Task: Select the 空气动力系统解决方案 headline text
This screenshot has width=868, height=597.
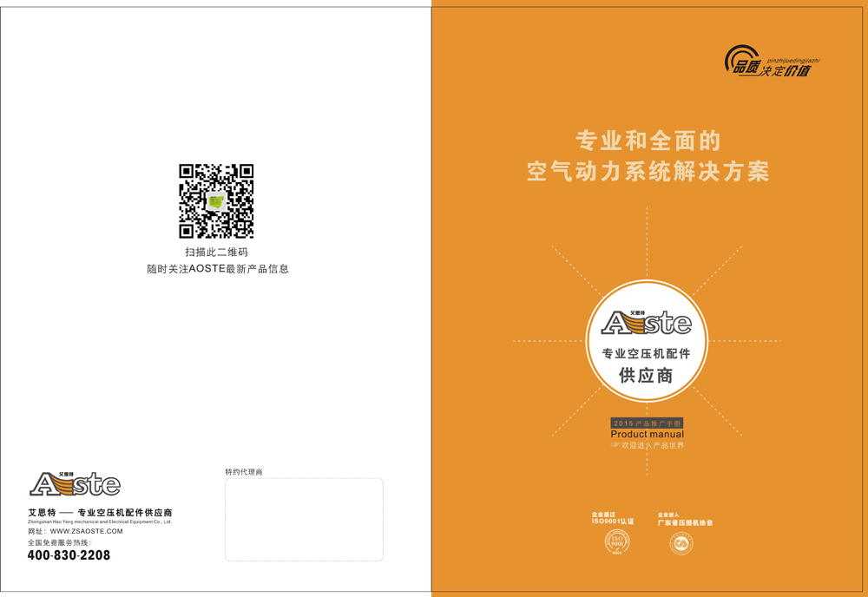Action: pyautogui.click(x=648, y=171)
